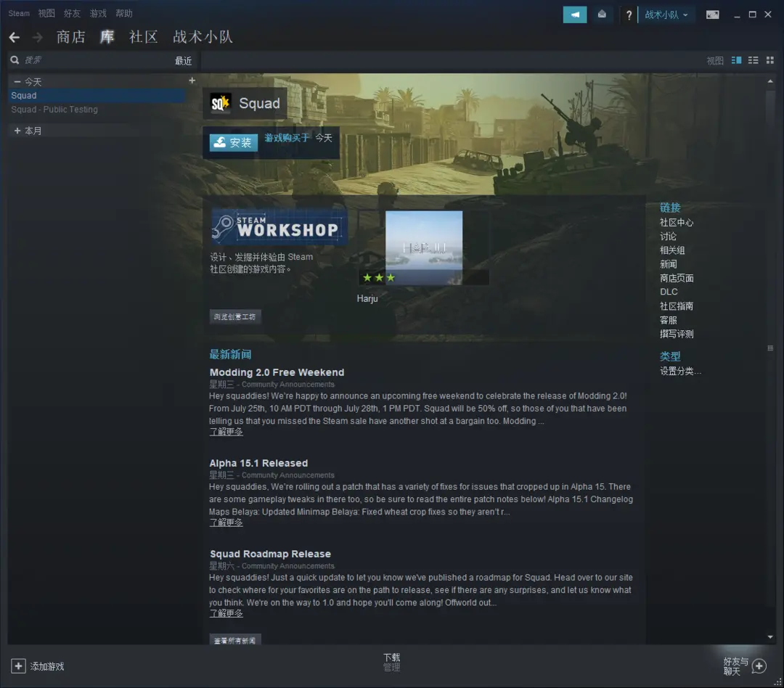Click the plus icon beside 今天

coord(192,81)
